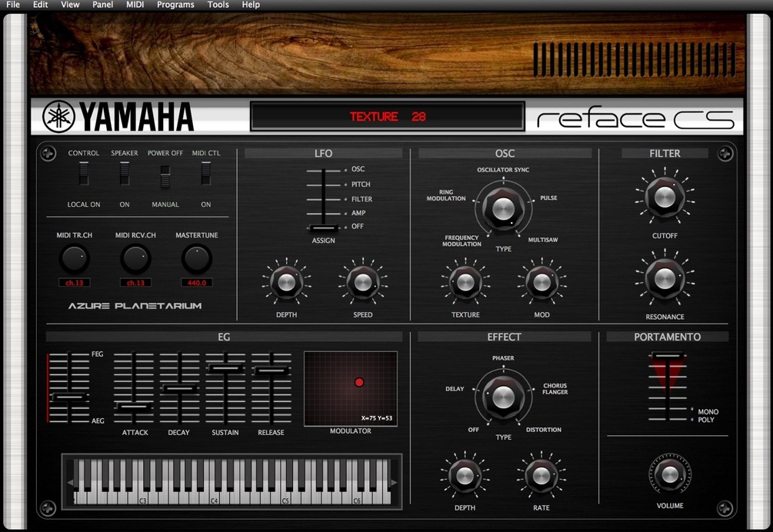The width and height of the screenshot is (773, 532).
Task: Click the FILTER CUTOFF knob
Action: click(665, 197)
